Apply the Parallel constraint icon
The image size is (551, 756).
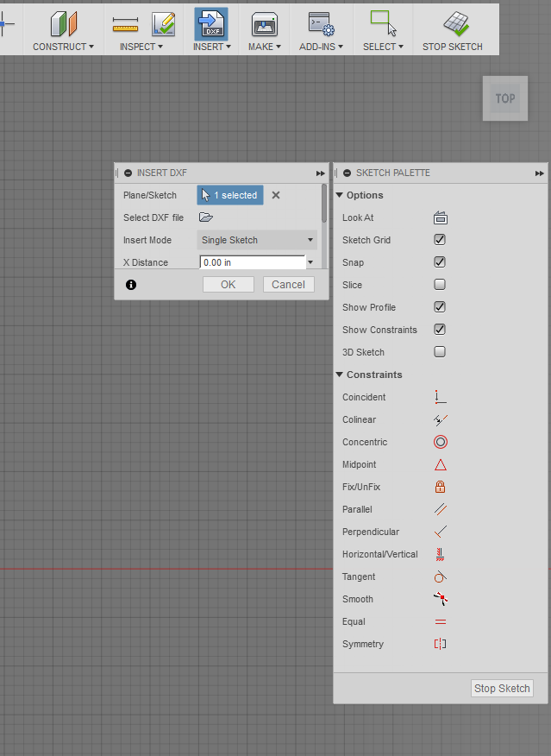441,509
